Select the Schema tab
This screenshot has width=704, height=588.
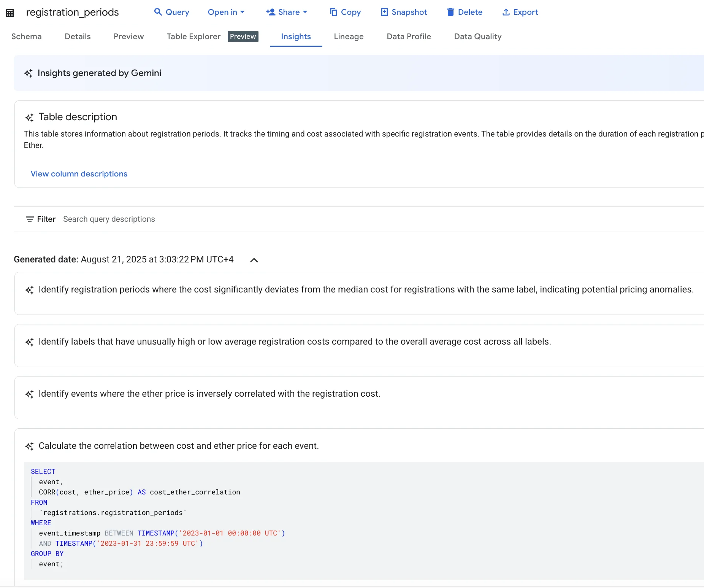(26, 37)
